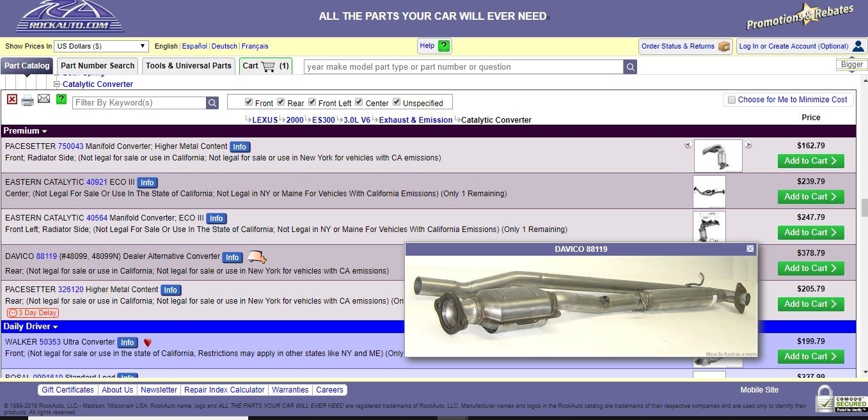
Task: Add the $162.79 PACESETTER to cart
Action: [x=810, y=161]
